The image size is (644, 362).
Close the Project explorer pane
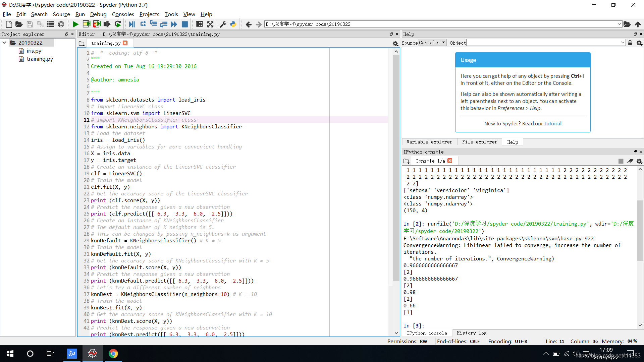point(72,34)
